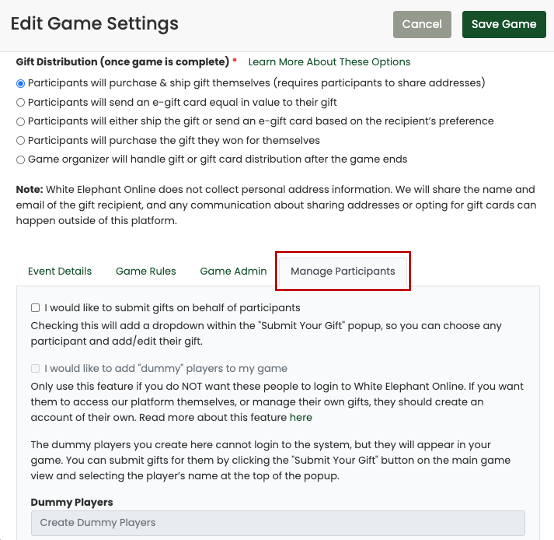Click submit gifts on behalf label text
The height and width of the screenshot is (540, 554).
(x=172, y=308)
